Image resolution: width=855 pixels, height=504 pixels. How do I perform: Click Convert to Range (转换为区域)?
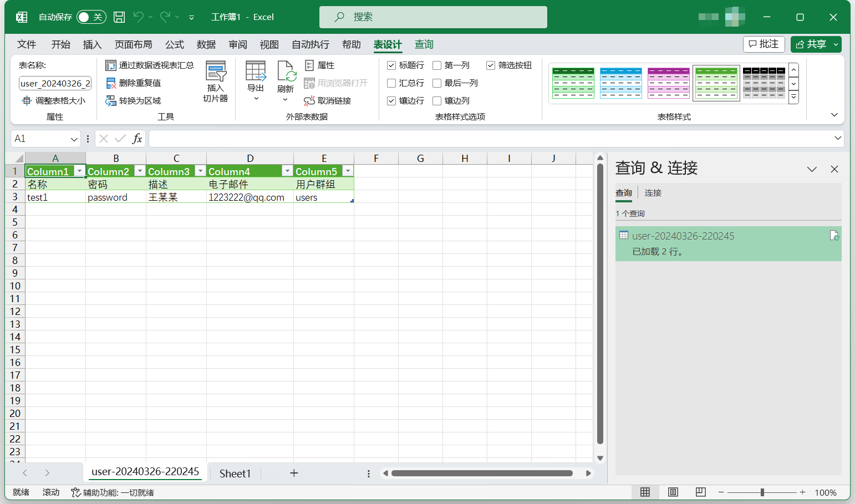[x=134, y=101]
